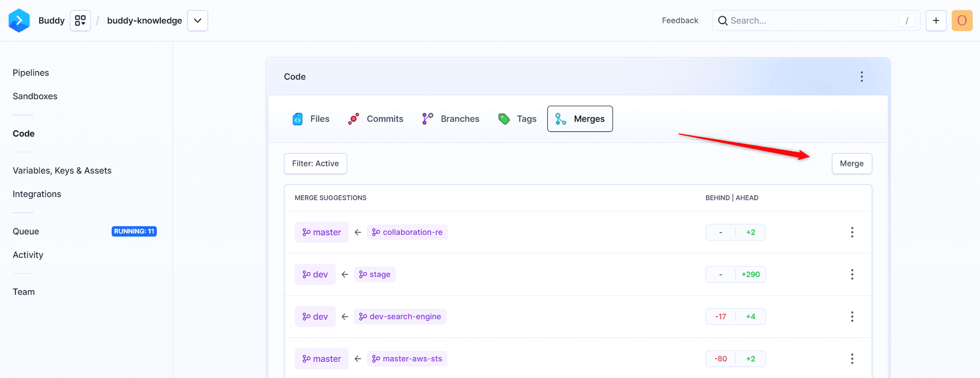Click the Buddy workspace name
Image resolution: width=980 pixels, height=378 pixels.
52,20
